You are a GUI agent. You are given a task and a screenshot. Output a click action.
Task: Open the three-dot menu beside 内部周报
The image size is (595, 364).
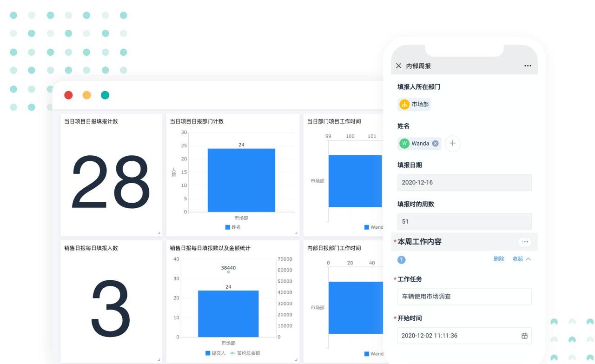[528, 66]
